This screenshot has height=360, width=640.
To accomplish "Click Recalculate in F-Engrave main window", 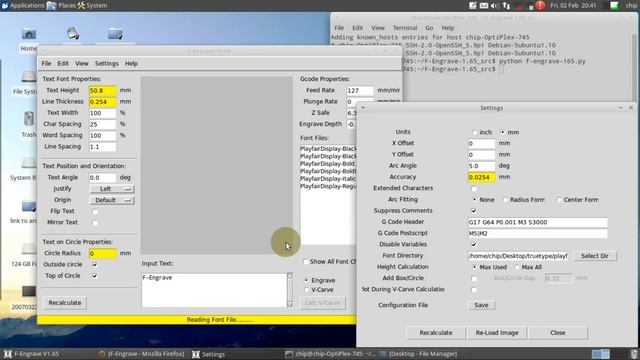I will coord(65,303).
